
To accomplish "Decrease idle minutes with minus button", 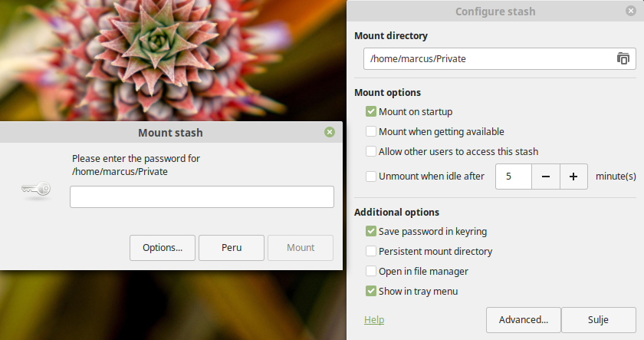I will click(546, 176).
